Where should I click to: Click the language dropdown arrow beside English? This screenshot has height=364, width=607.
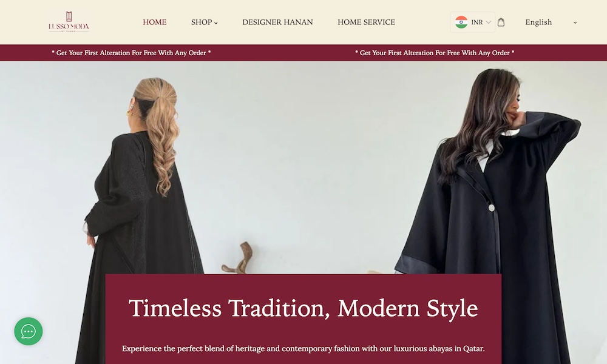coord(575,23)
